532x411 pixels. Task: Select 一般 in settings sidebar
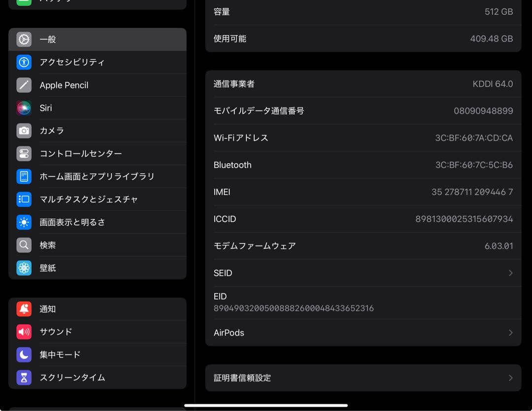pyautogui.click(x=98, y=39)
